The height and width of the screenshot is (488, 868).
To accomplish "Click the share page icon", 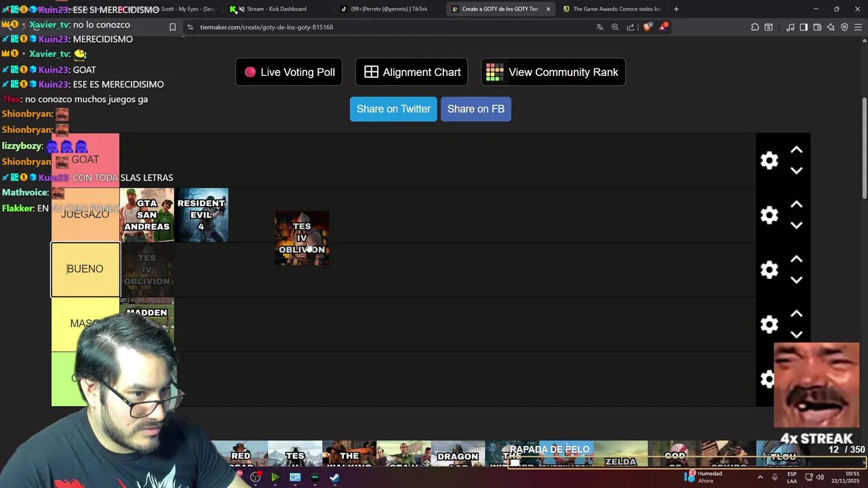I will click(631, 27).
